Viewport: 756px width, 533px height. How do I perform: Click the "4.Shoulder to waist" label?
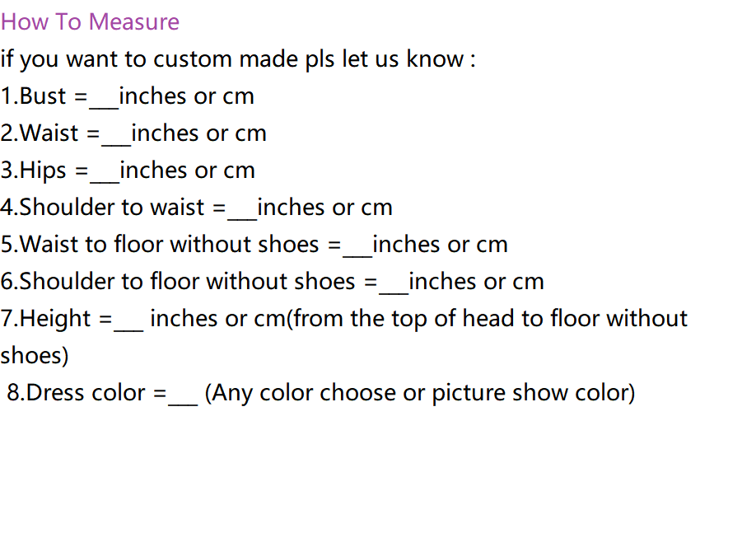click(103, 208)
